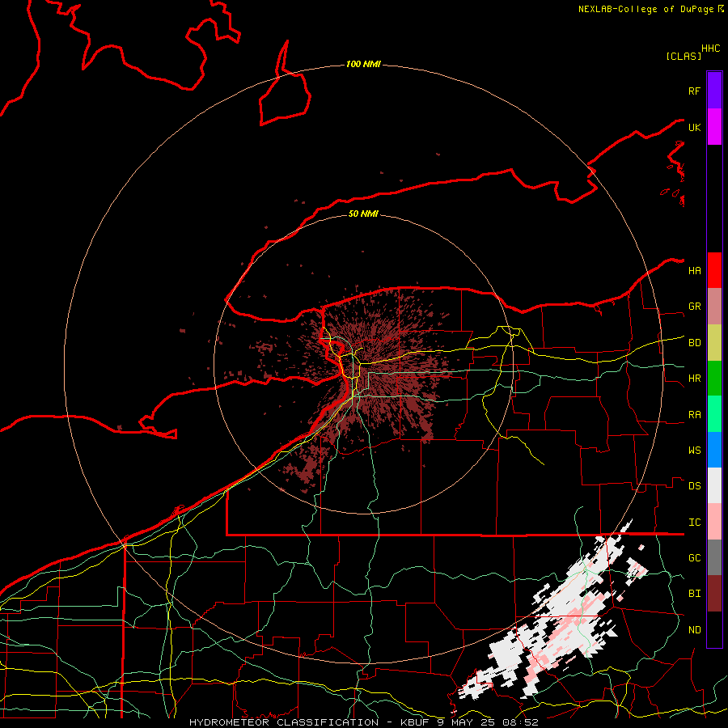Click the HA red legend swatch
Screen dimensions: 728x728
point(714,270)
